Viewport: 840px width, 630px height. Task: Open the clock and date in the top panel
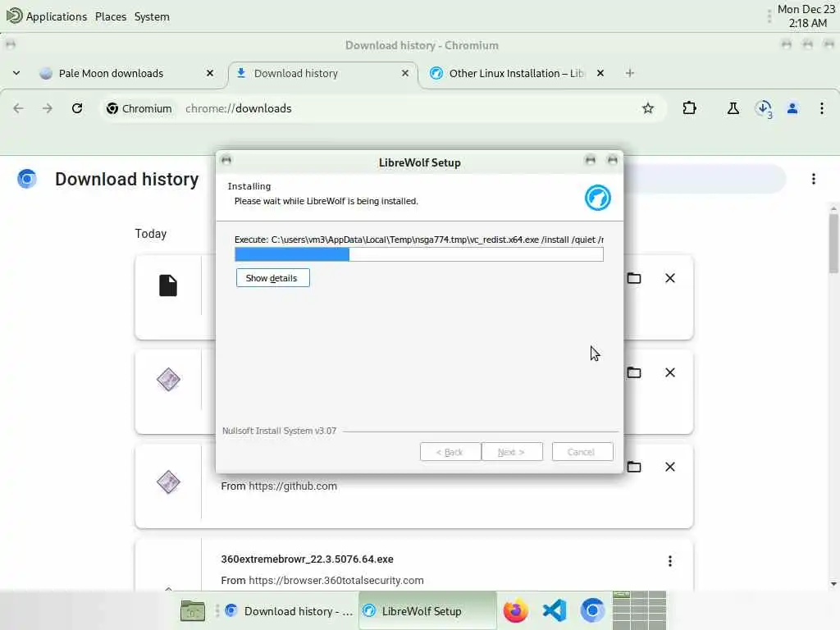pyautogui.click(x=806, y=16)
